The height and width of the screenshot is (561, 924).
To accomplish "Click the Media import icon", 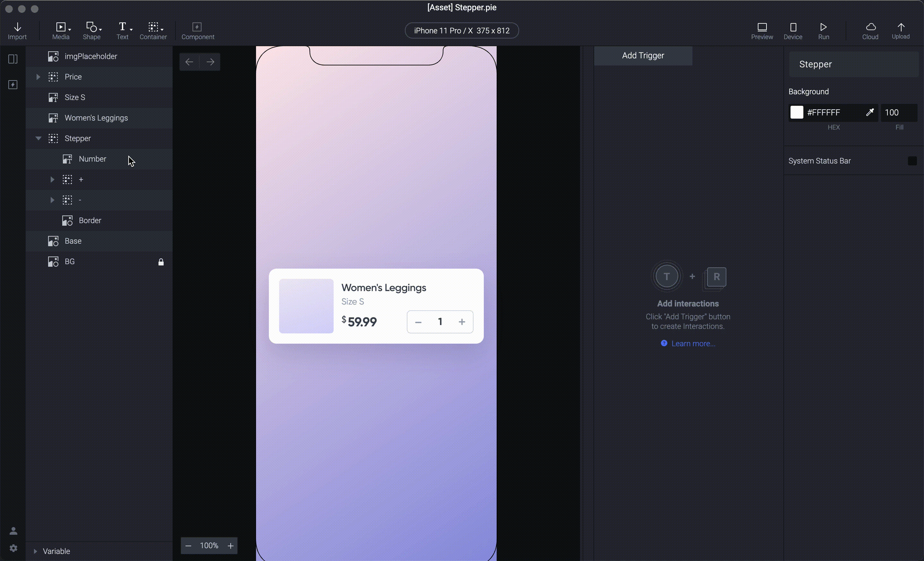I will tap(61, 30).
